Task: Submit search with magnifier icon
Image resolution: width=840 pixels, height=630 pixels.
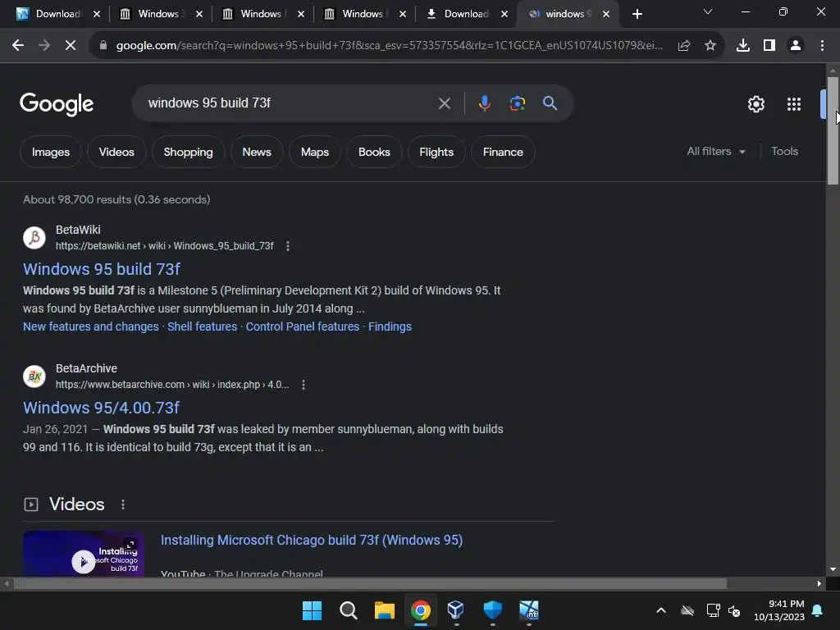Action: click(550, 103)
